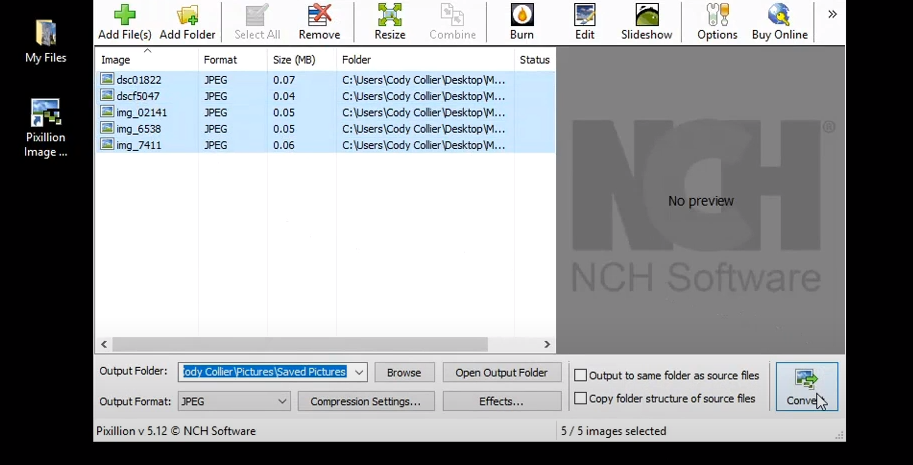913x465 pixels.
Task: Open the My Files desktop folder
Action: coord(45,41)
